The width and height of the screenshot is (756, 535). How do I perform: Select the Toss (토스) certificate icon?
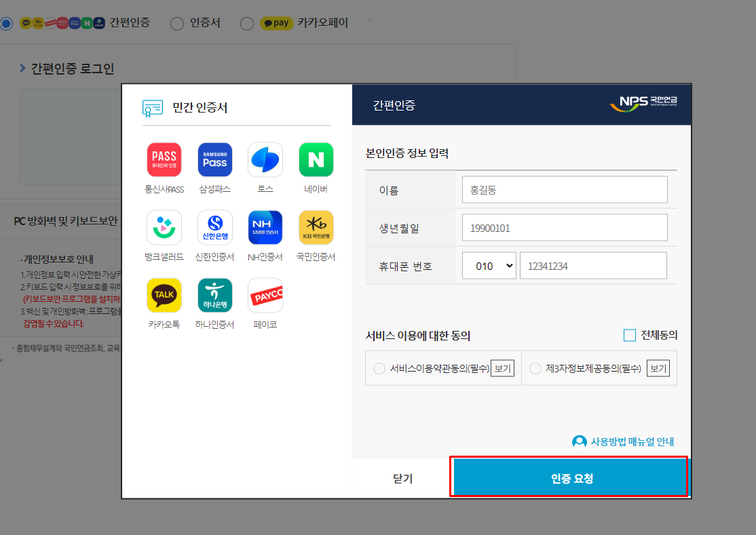265,159
